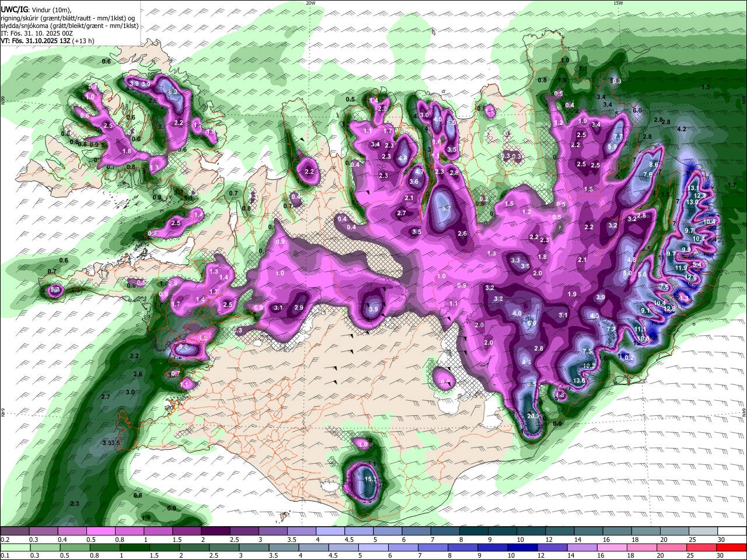Click the 15W longitude label

coord(618,3)
